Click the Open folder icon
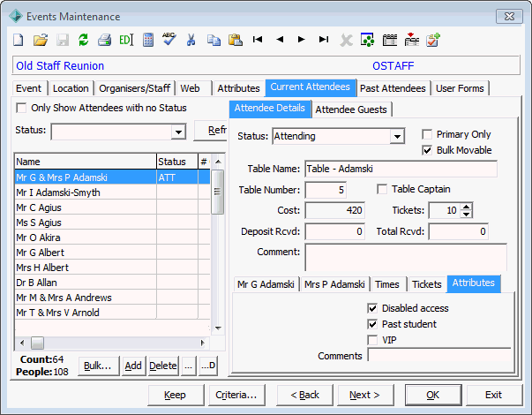532x415 pixels. click(41, 40)
